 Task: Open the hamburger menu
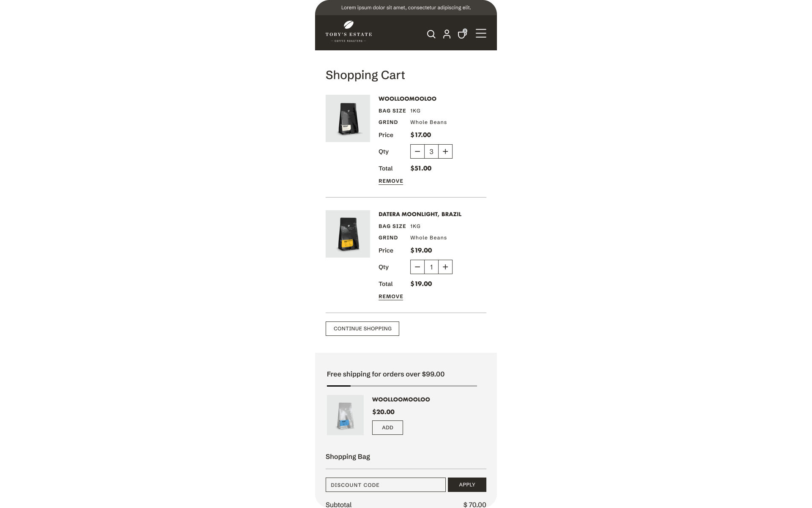(481, 33)
